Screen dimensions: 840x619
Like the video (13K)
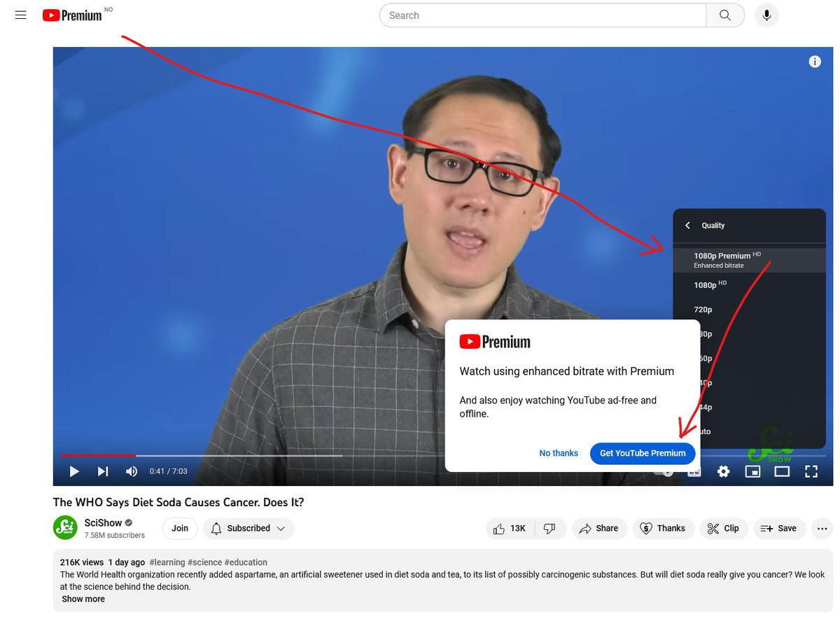click(x=510, y=528)
